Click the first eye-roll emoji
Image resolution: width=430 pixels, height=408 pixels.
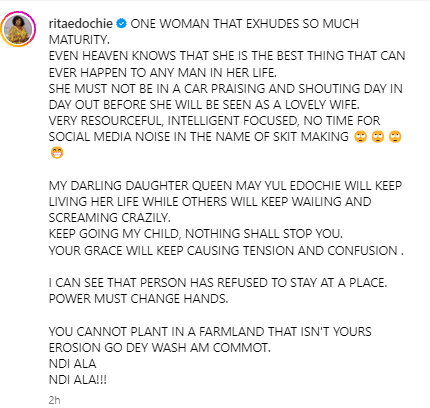360,137
